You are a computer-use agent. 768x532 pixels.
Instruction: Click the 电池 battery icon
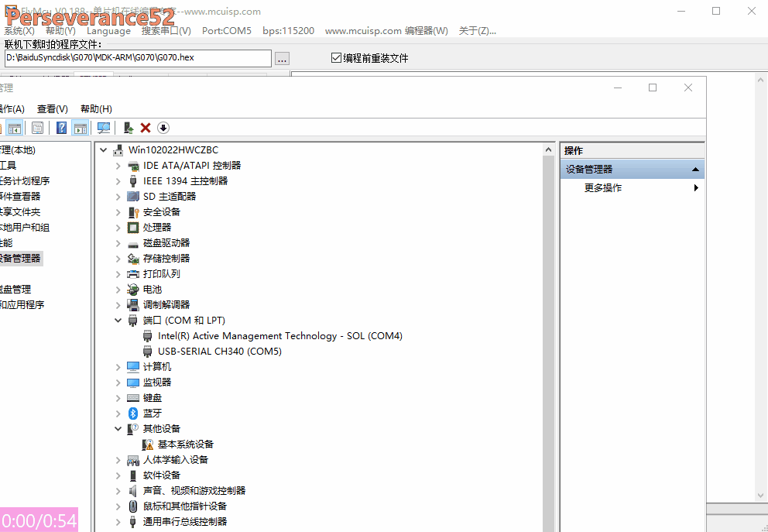coord(133,290)
